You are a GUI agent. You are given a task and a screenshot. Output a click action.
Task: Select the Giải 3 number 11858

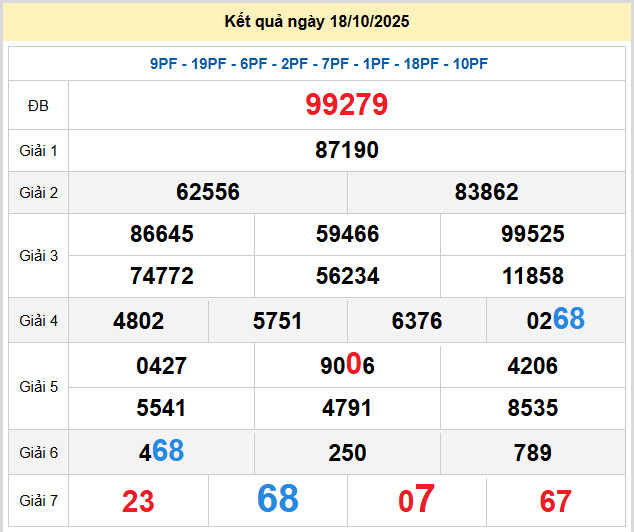(x=532, y=276)
